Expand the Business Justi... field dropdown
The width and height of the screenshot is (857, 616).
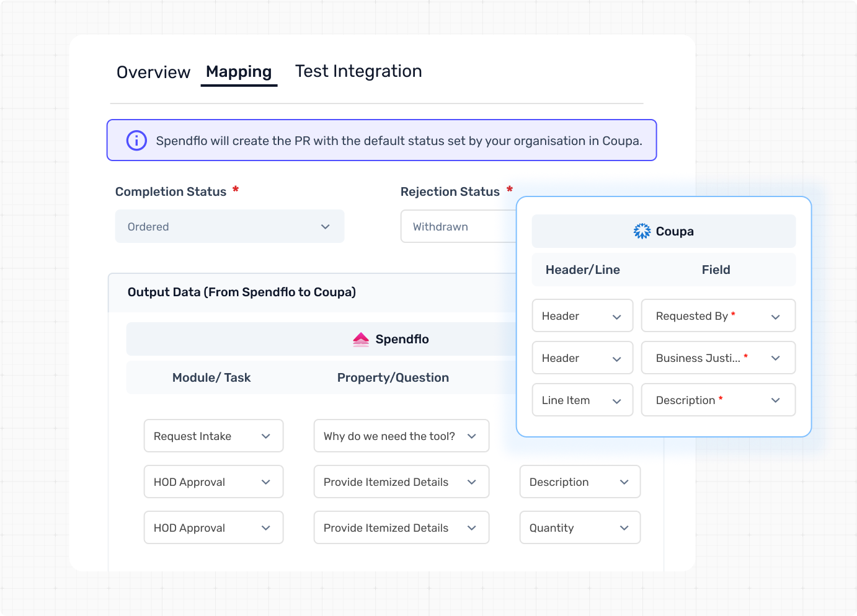718,358
